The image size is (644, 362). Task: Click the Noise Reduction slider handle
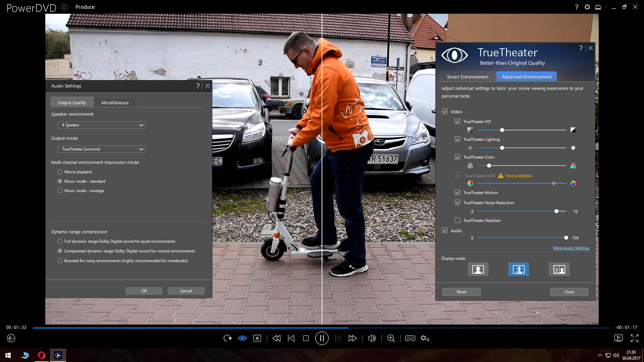click(556, 211)
